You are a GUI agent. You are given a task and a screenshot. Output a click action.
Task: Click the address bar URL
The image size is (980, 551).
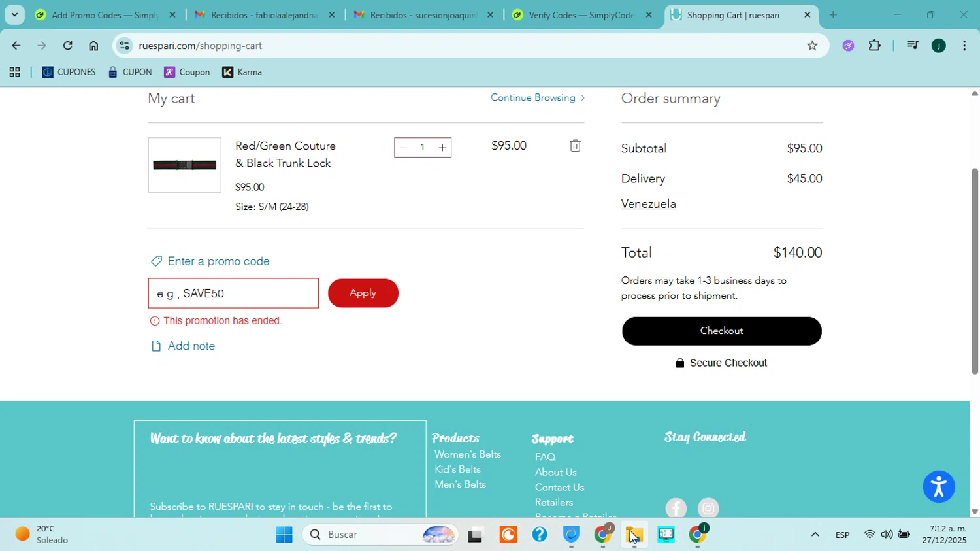pos(201,46)
